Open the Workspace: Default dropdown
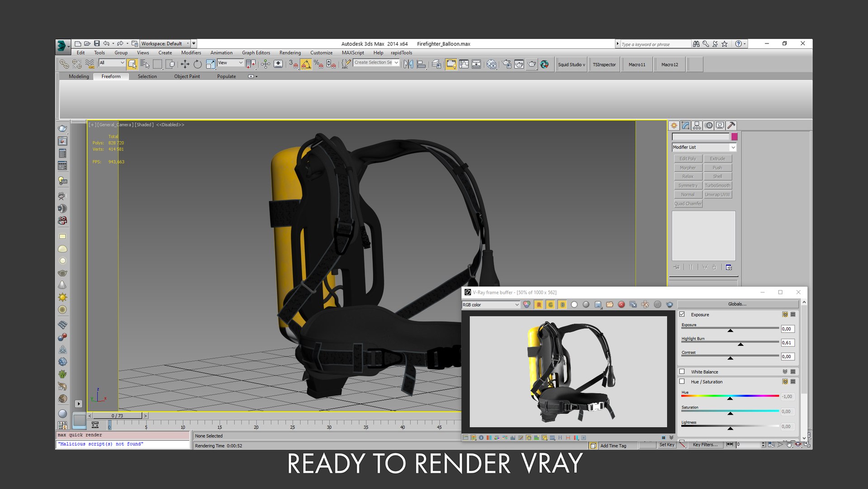This screenshot has height=489, width=868. point(165,43)
